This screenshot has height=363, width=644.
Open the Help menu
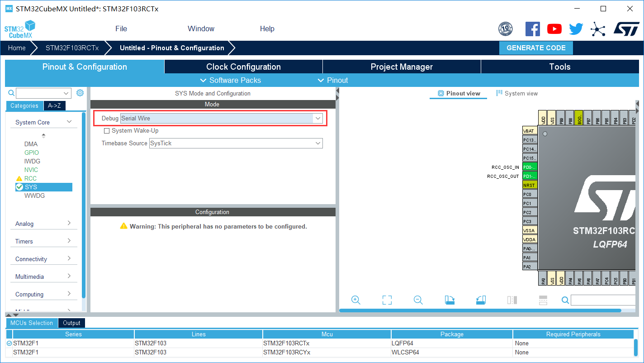coord(267,29)
